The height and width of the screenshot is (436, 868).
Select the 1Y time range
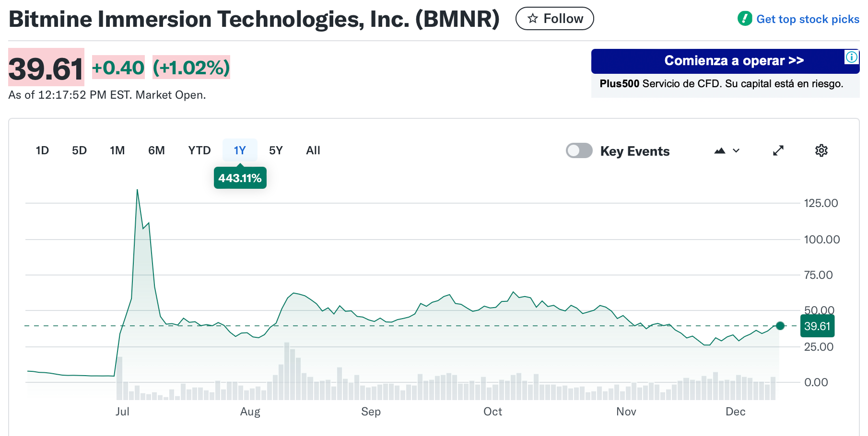click(240, 150)
